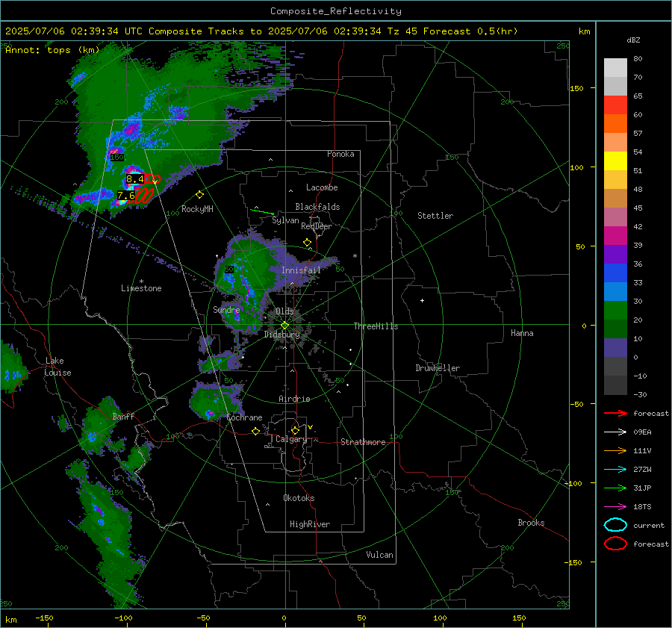Click the Sylvan label

coord(285,220)
